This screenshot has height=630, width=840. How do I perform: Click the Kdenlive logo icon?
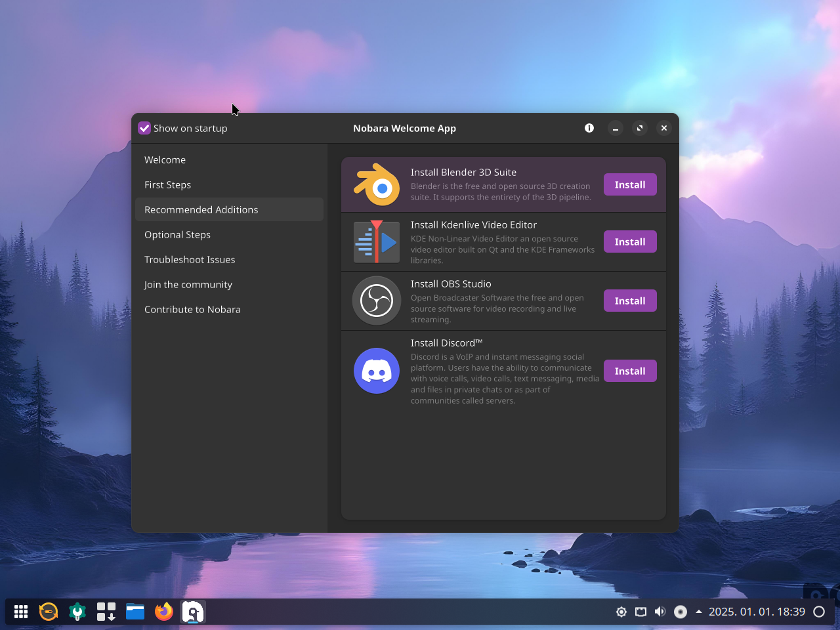pos(377,242)
